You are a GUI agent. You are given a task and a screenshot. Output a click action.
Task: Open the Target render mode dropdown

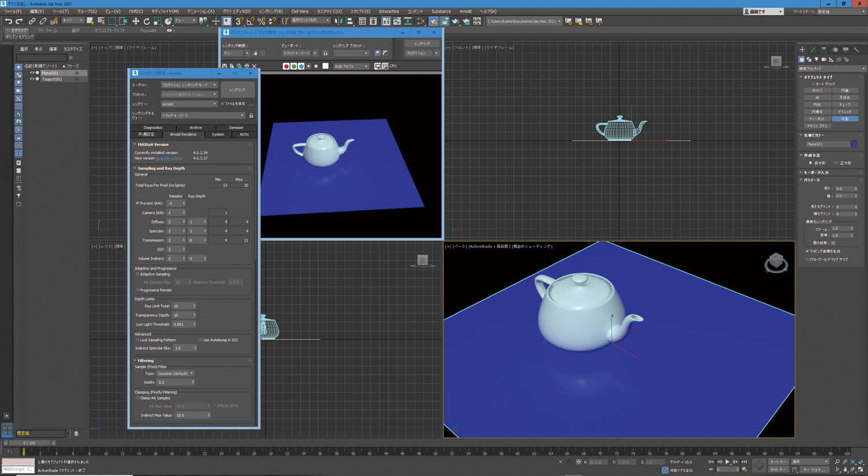tap(189, 85)
